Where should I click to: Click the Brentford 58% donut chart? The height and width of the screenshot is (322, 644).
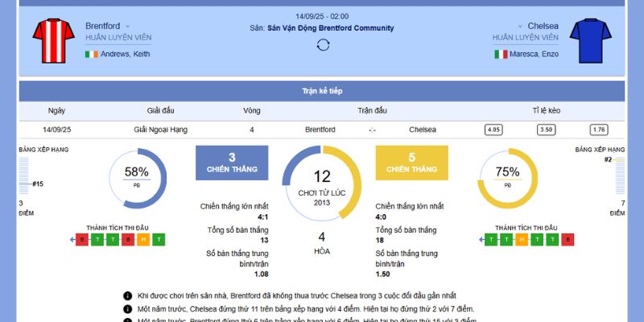[137, 176]
